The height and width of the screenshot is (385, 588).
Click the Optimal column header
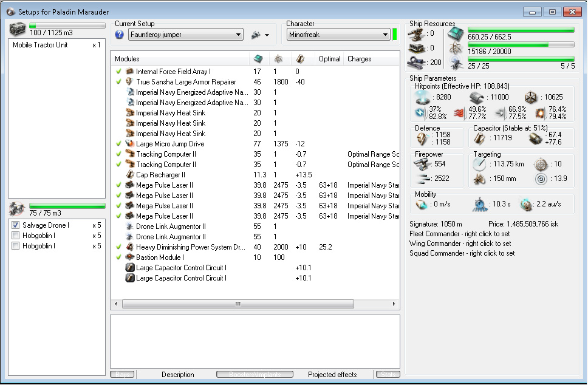point(329,59)
